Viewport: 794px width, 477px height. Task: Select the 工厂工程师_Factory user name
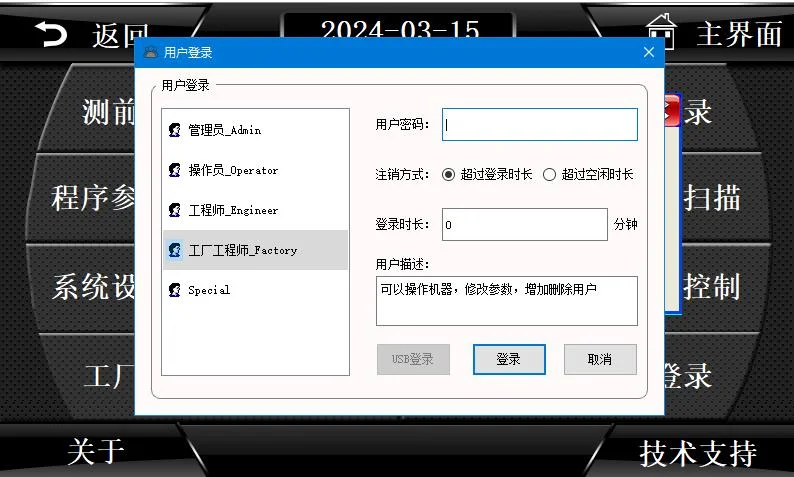click(x=243, y=250)
